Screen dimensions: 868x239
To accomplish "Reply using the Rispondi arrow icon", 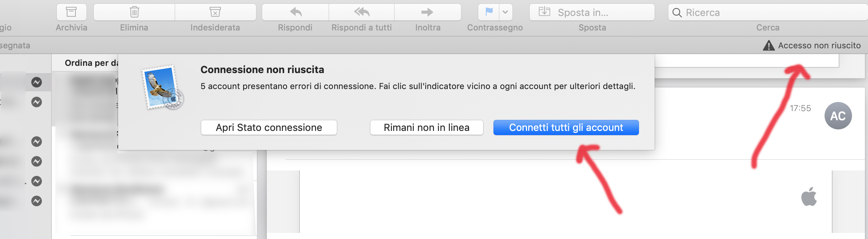I will [295, 12].
